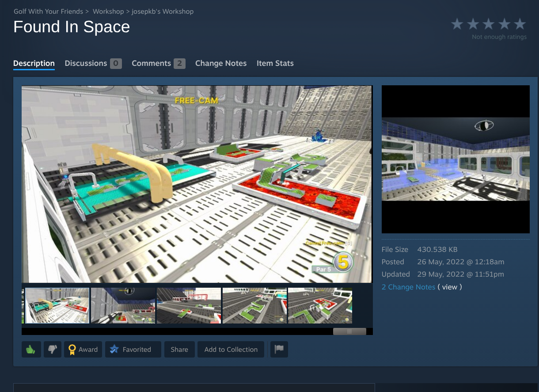This screenshot has height=392, width=539.
Task: Give an Award to this item
Action: coord(83,349)
